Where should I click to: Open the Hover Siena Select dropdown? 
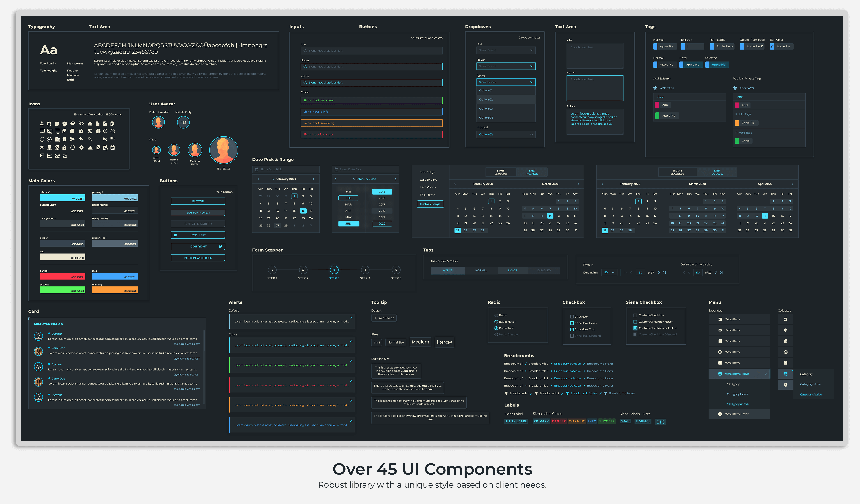point(506,66)
